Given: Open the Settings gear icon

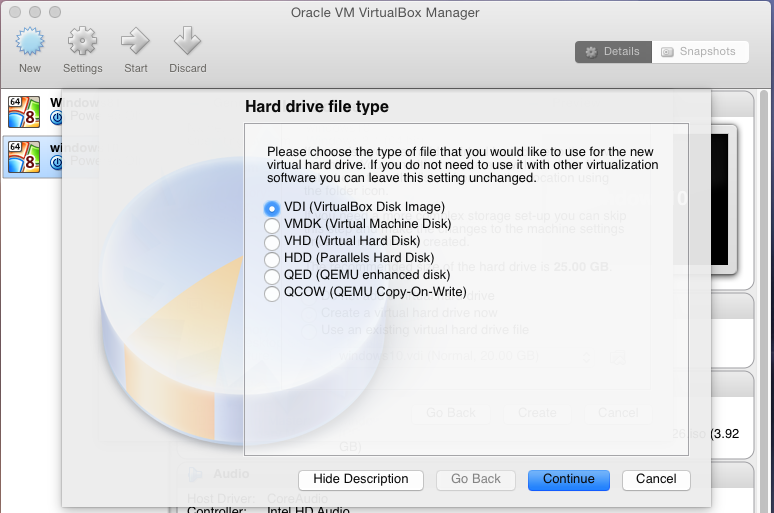Looking at the screenshot, I should pos(82,43).
